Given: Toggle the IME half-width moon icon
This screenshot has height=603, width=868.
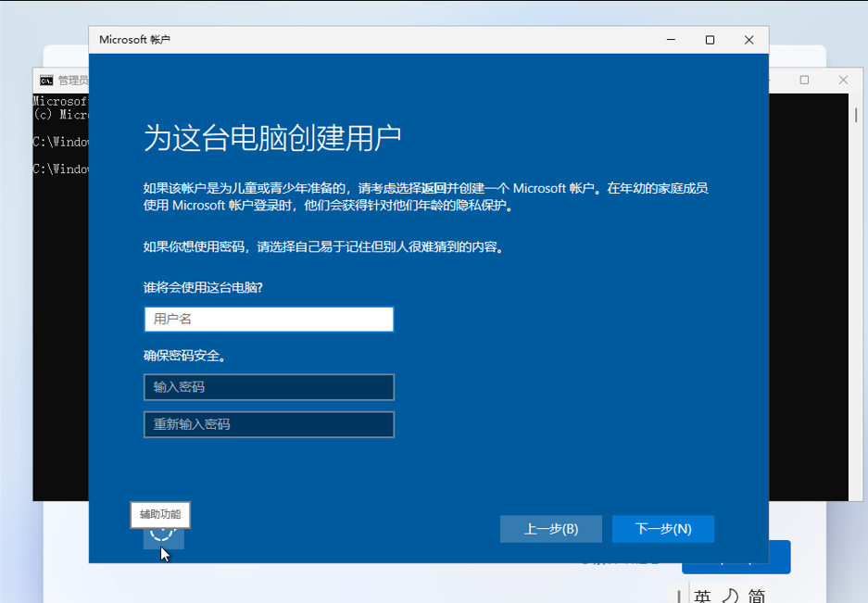Looking at the screenshot, I should pos(730,596).
